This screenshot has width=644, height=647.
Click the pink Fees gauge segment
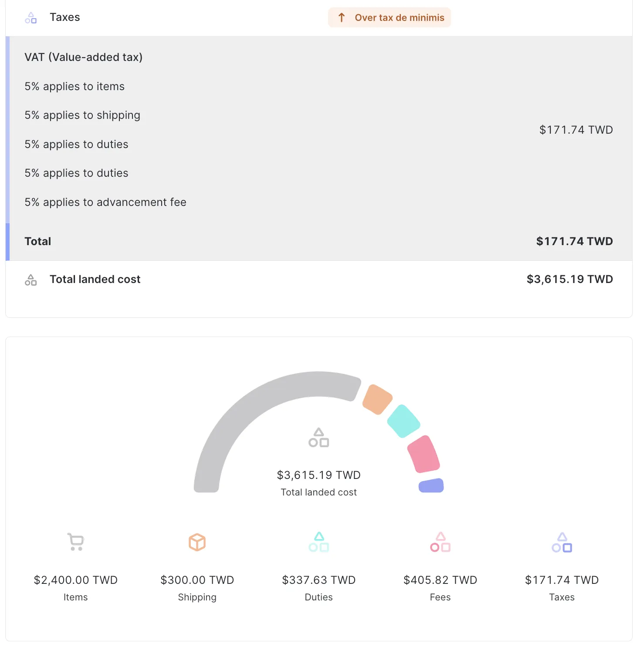click(424, 453)
